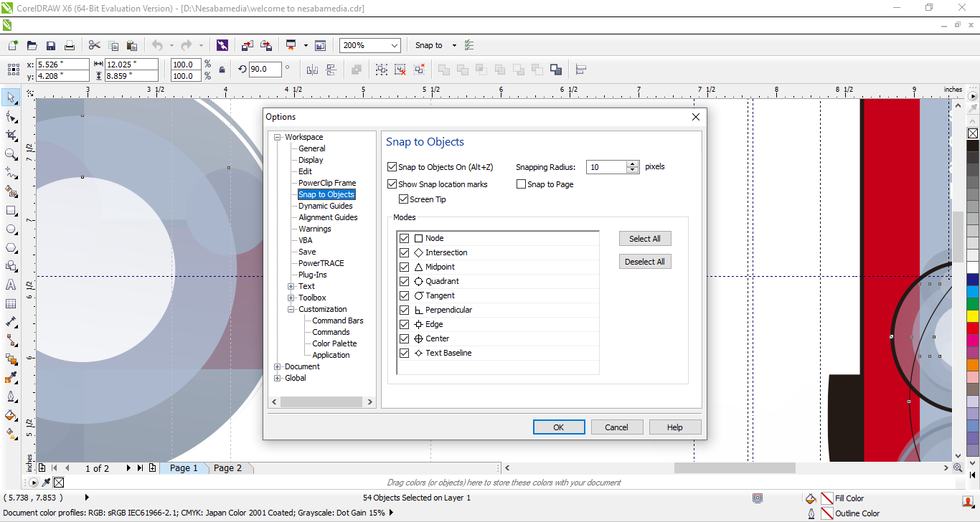Click OK to confirm options

pyautogui.click(x=558, y=427)
